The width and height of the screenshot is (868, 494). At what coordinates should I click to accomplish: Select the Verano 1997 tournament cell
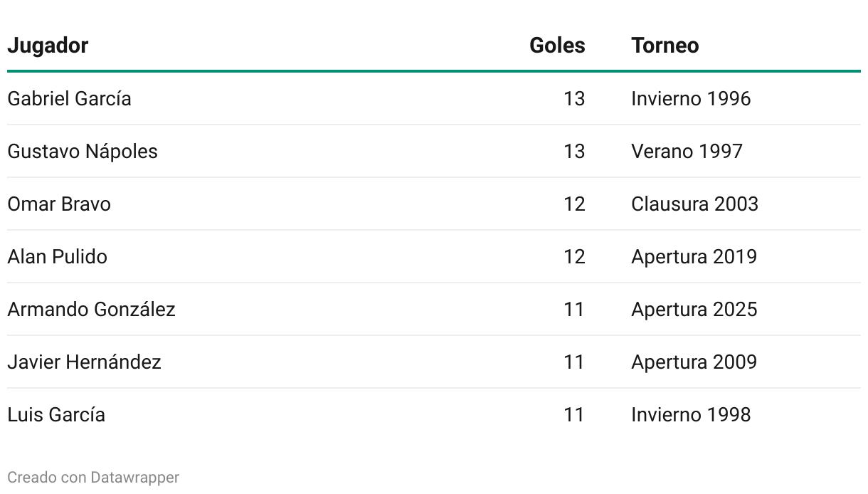point(687,152)
